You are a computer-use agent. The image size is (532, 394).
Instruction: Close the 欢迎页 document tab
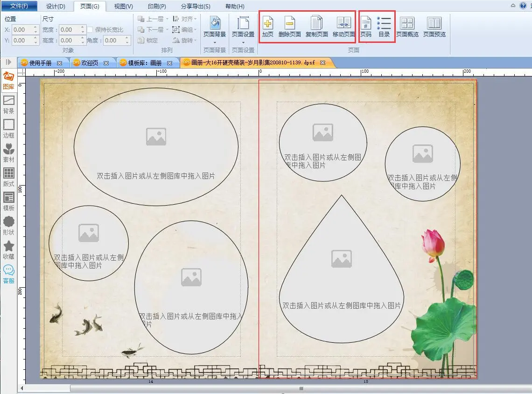tap(106, 63)
